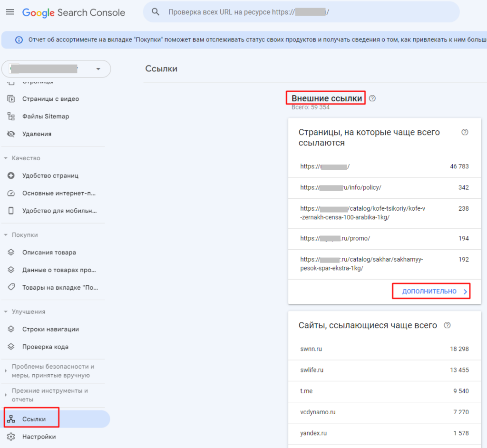Click the Описания товара layers icon
The image size is (487, 448).
tap(11, 252)
